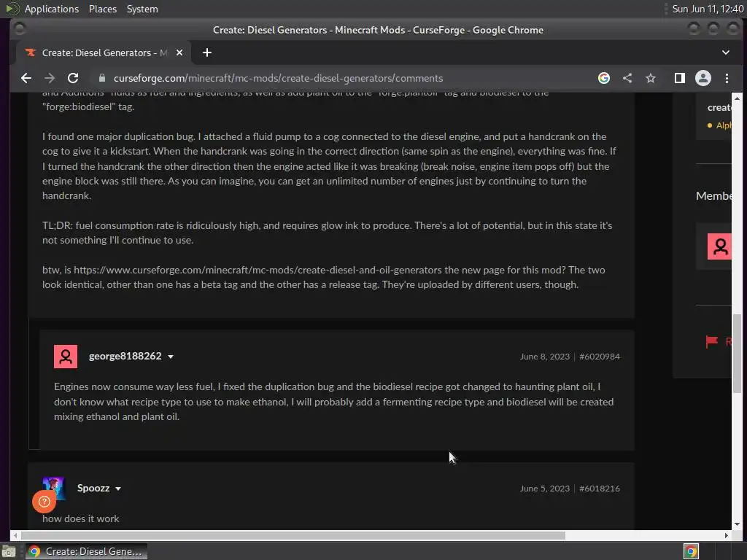Click the address bar URL
This screenshot has width=747, height=560.
click(x=278, y=78)
